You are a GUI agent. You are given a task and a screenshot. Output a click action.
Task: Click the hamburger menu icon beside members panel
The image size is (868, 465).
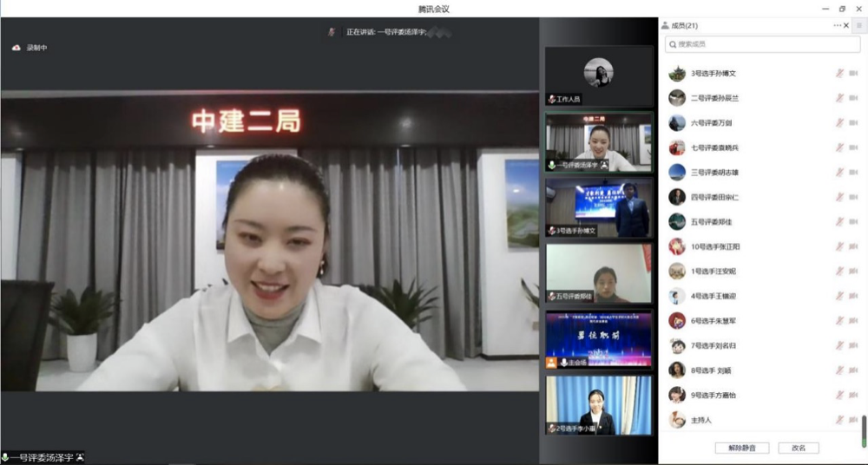[x=859, y=26]
